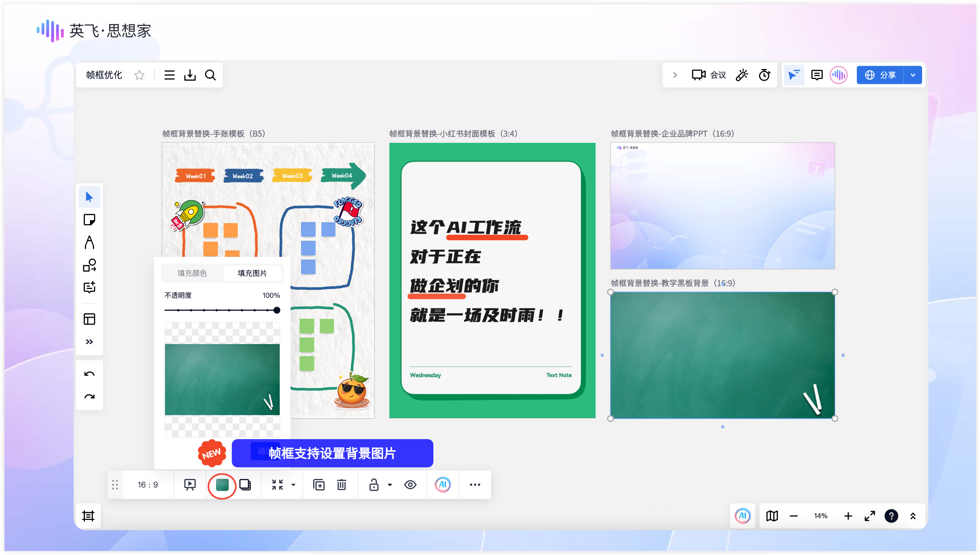Image resolution: width=980 pixels, height=555 pixels.
Task: Open the minimap view
Action: 772,516
